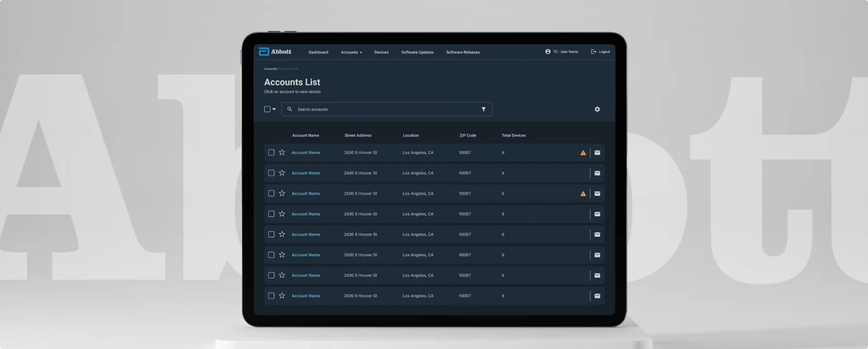Open the Accounts breadcrumb link
This screenshot has height=349, width=868.
pos(271,69)
